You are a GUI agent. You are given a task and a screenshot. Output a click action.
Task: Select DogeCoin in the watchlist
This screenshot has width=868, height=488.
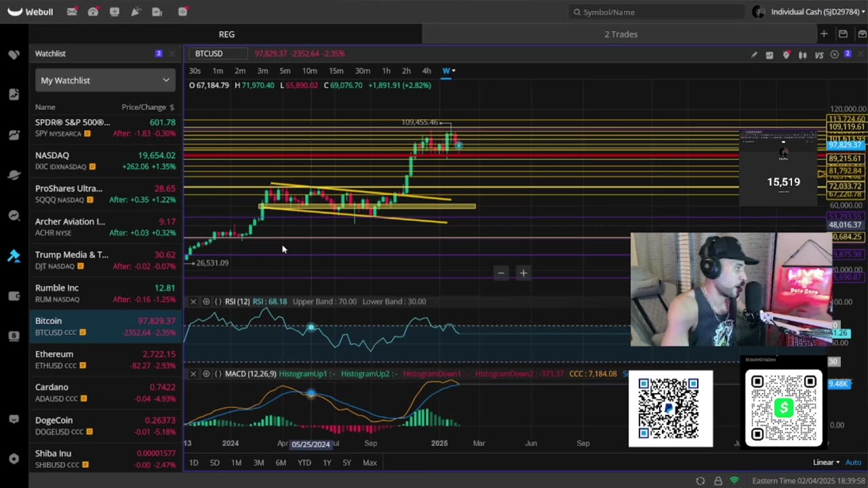(106, 426)
